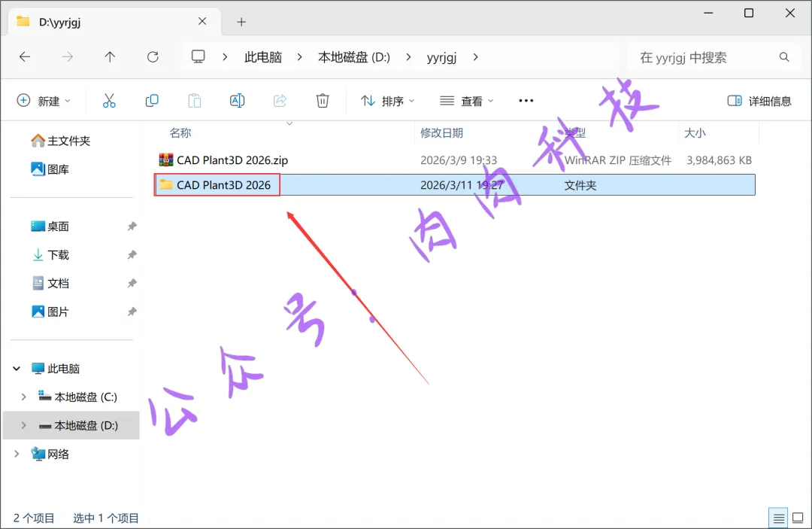Navigate up one folder level
812x529 pixels.
(110, 57)
